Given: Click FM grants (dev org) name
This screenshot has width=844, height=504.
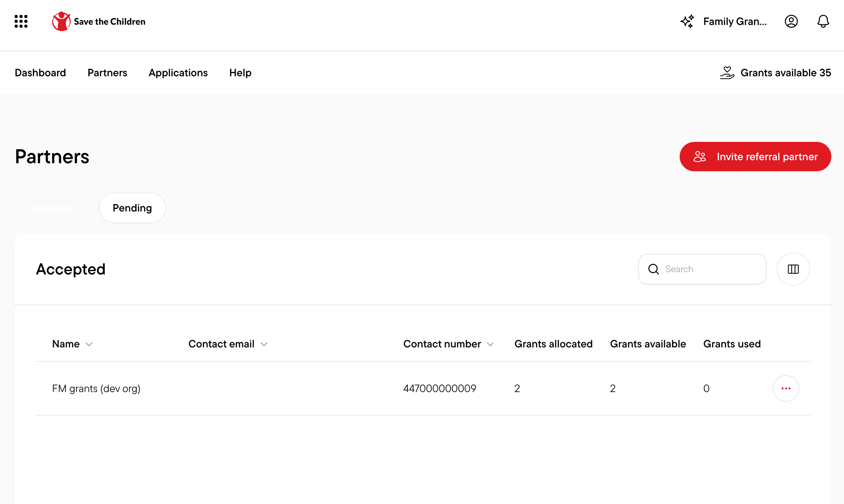Looking at the screenshot, I should 96,388.
